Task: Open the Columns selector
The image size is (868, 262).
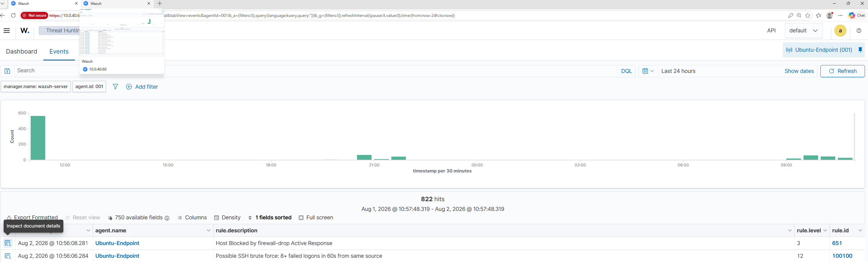Action: [192, 218]
